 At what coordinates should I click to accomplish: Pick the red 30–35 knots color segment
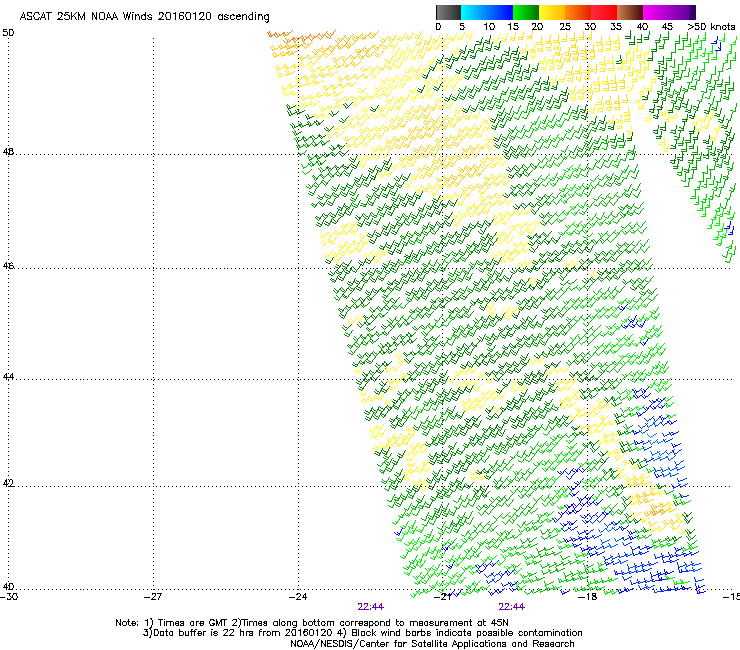[604, 12]
